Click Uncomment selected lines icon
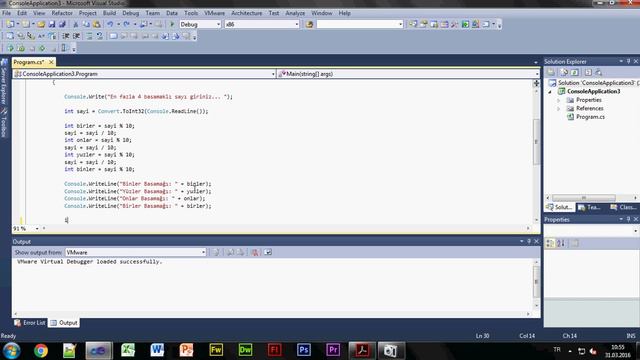Screen dimensions: 640x360 pos(100,36)
